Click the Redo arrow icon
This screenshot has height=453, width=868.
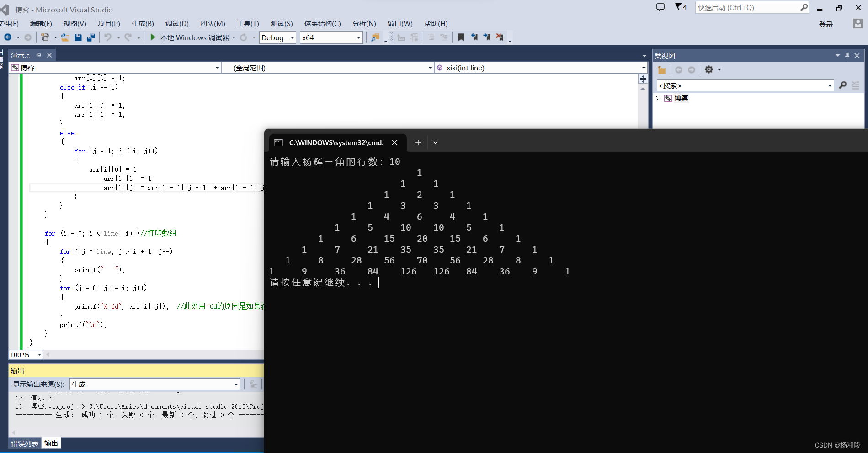[128, 37]
